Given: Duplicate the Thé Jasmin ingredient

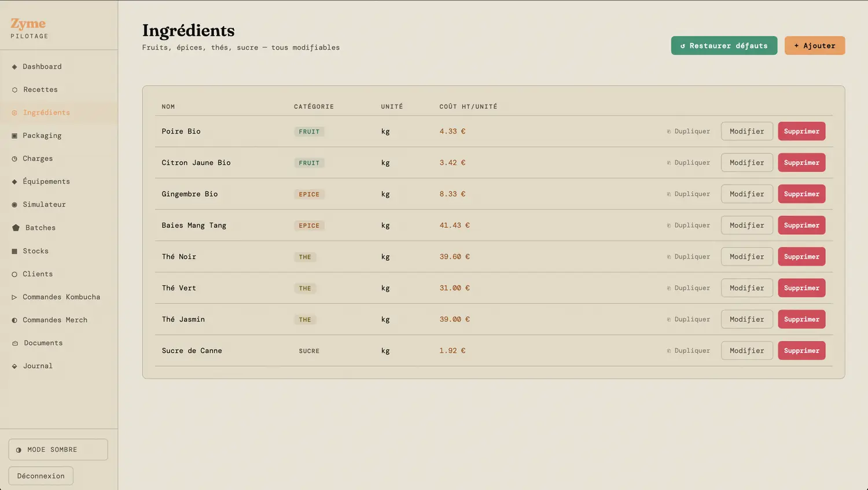Looking at the screenshot, I should [688, 319].
